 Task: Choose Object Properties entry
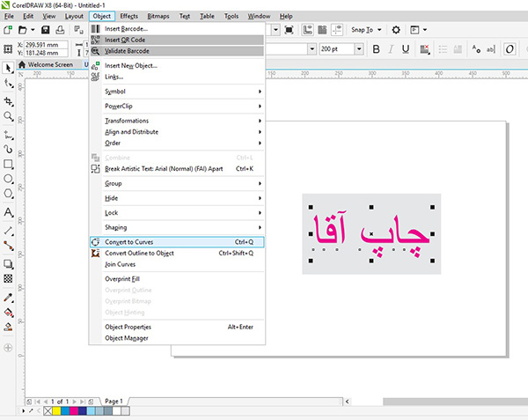click(x=177, y=327)
